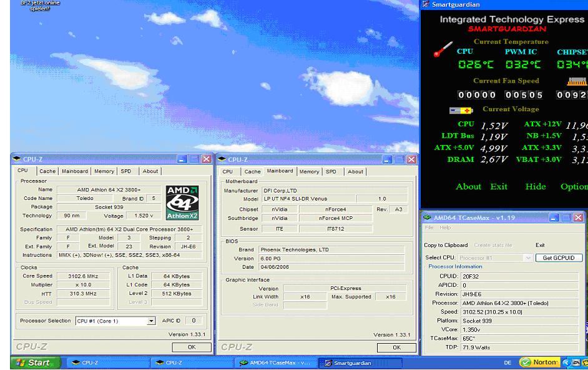Click OK in left CPU-Z window
588x370 pixels.
pos(192,347)
